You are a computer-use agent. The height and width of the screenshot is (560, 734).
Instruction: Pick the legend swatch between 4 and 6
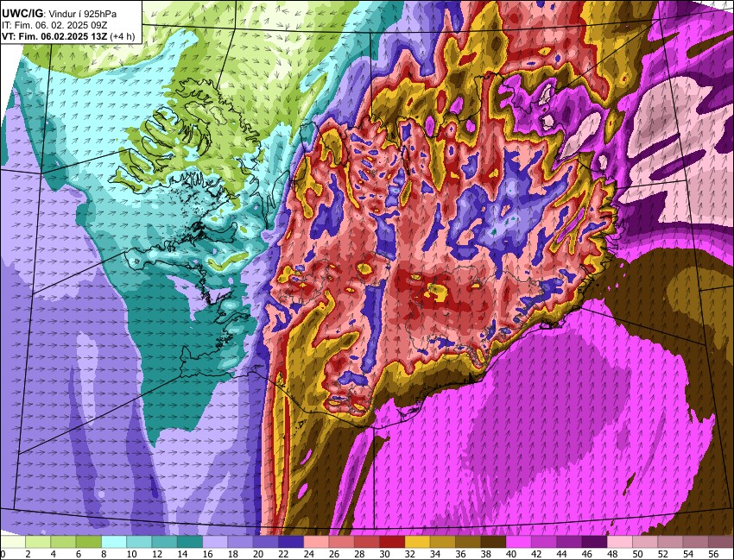(x=64, y=542)
